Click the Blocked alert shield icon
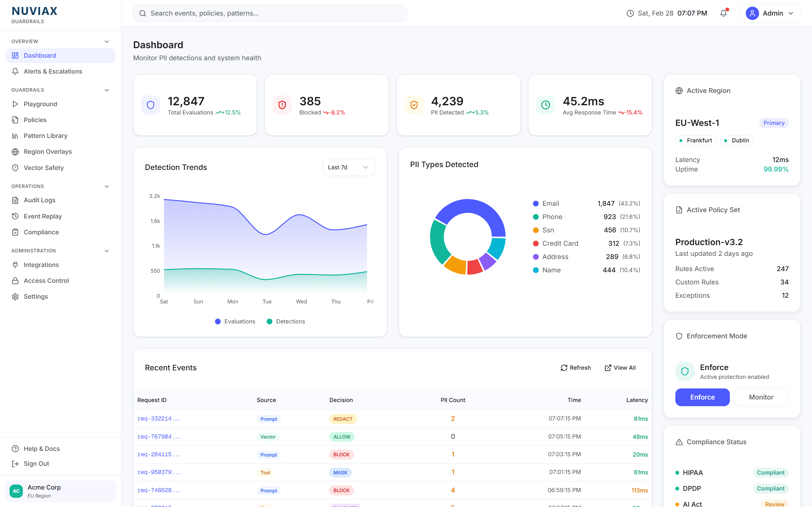Screen dimensions: 812x507 point(282,105)
